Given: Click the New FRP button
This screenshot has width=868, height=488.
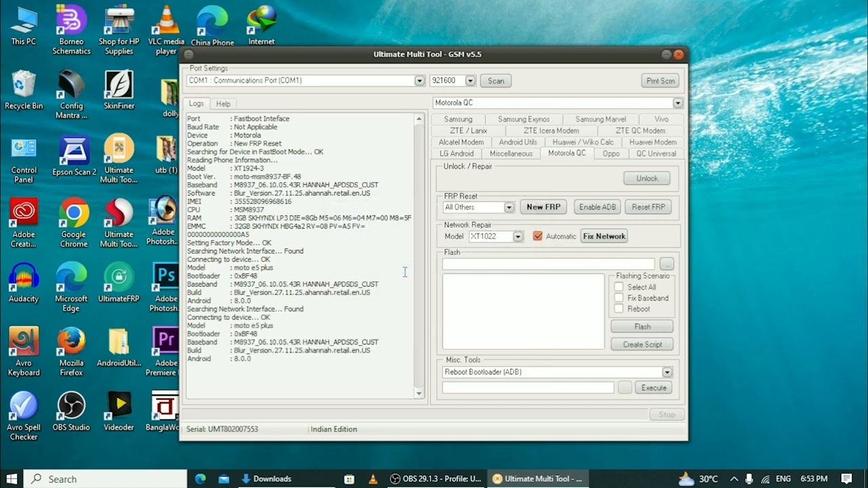Looking at the screenshot, I should click(x=543, y=207).
